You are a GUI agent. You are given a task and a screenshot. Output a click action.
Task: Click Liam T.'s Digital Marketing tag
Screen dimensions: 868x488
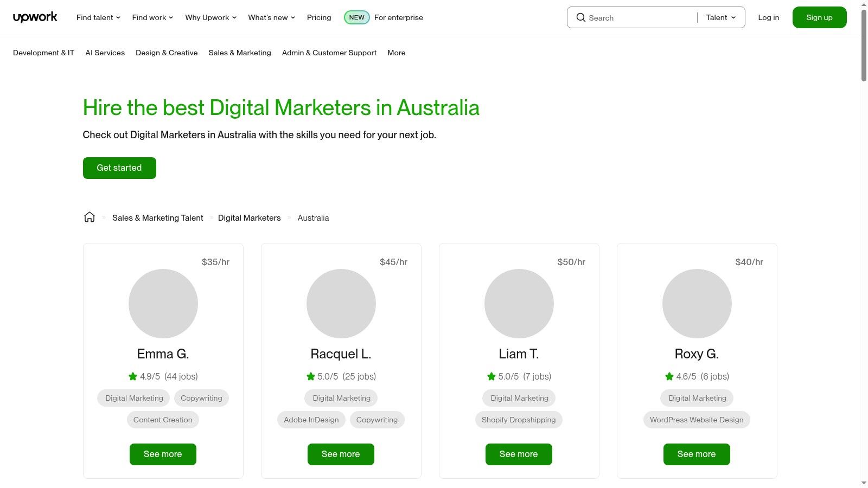519,398
